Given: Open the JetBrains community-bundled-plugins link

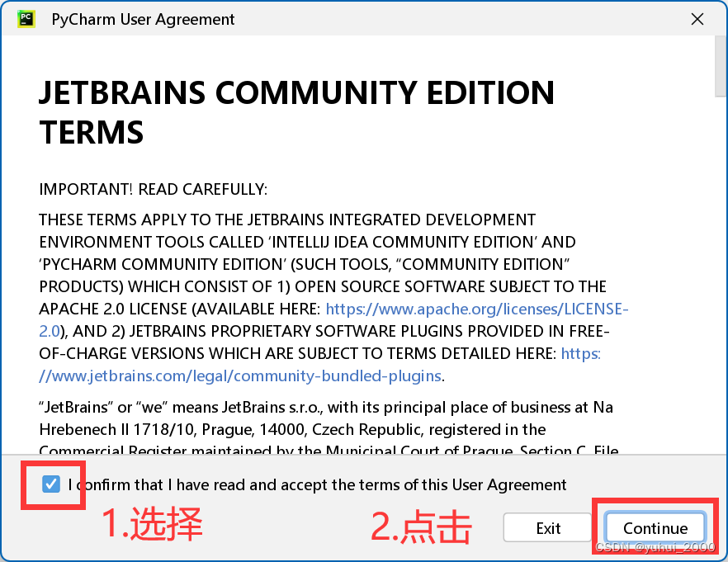Looking at the screenshot, I should [240, 375].
